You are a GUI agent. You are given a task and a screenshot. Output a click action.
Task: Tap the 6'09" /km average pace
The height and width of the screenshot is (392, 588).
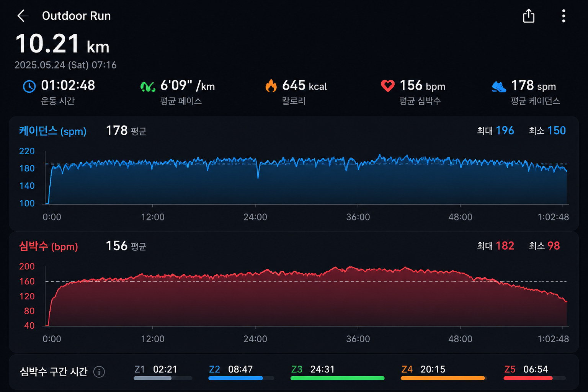(x=188, y=85)
